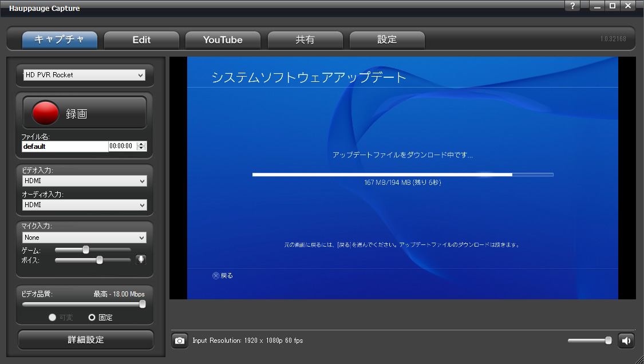
Task: Click the ファイル名 default input field
Action: (x=65, y=147)
